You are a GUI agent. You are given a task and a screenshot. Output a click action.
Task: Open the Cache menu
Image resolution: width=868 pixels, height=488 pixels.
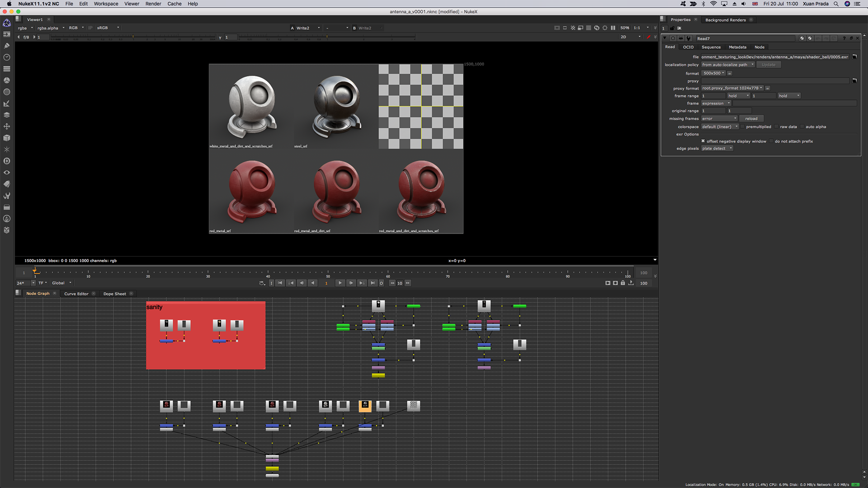tap(175, 4)
